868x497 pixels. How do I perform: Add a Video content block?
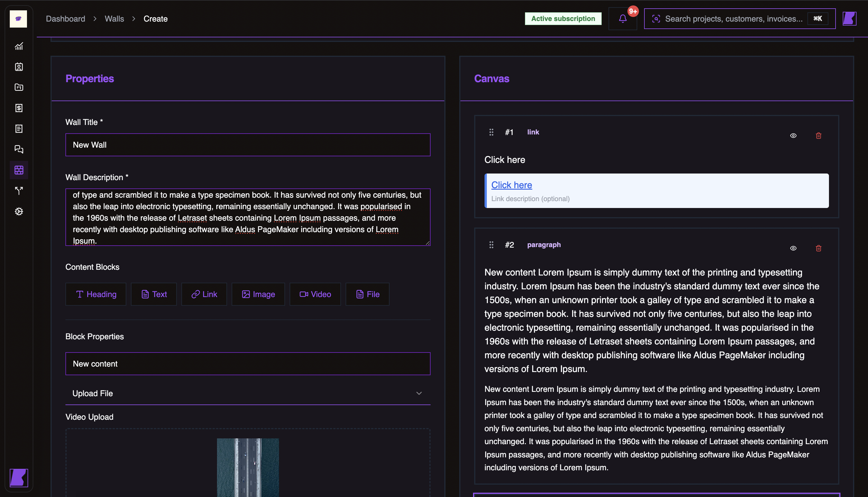click(315, 294)
